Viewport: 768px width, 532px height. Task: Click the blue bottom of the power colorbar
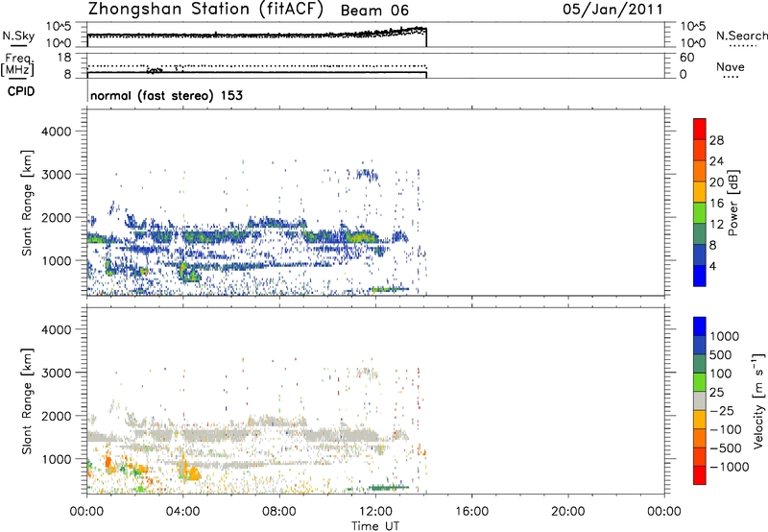click(700, 276)
